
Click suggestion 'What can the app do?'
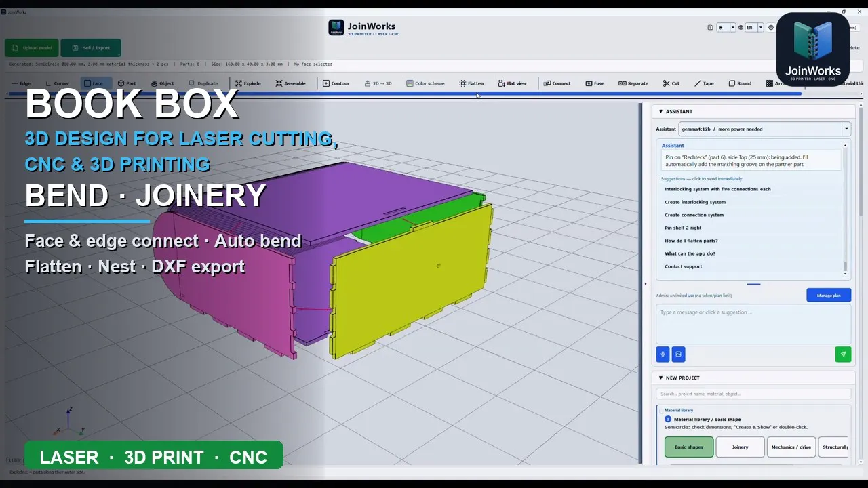click(x=690, y=253)
